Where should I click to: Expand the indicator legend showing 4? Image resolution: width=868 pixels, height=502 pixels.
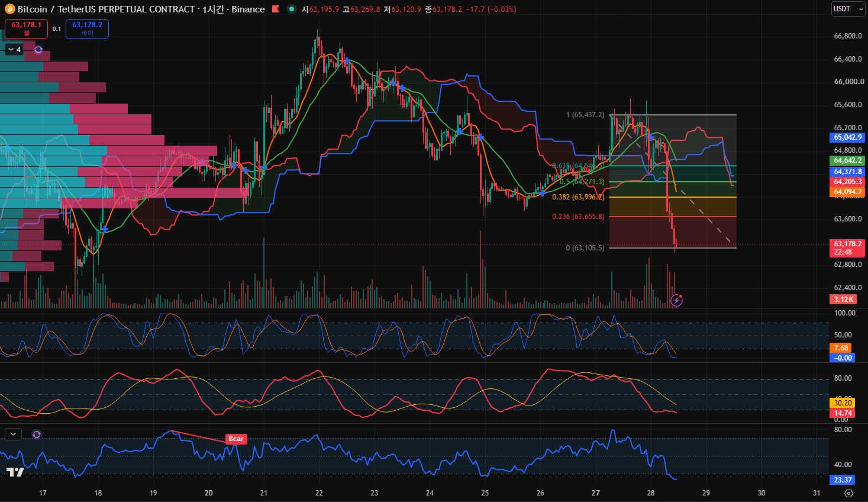(14, 50)
